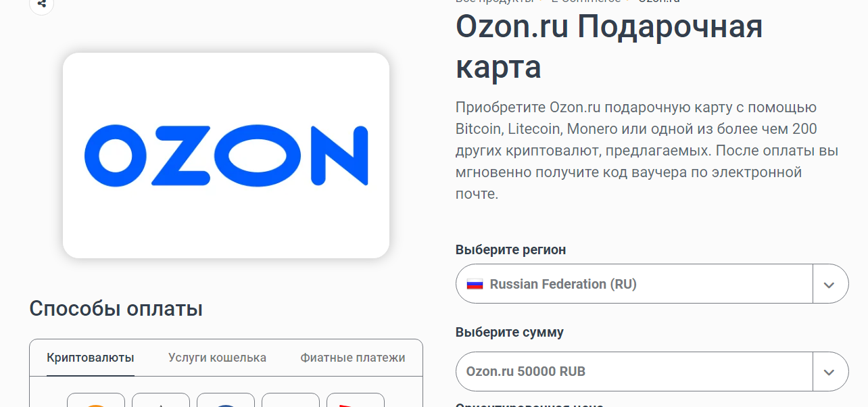Click the Ozon.ru Подарочная карта page title
The image size is (868, 407).
point(608,47)
